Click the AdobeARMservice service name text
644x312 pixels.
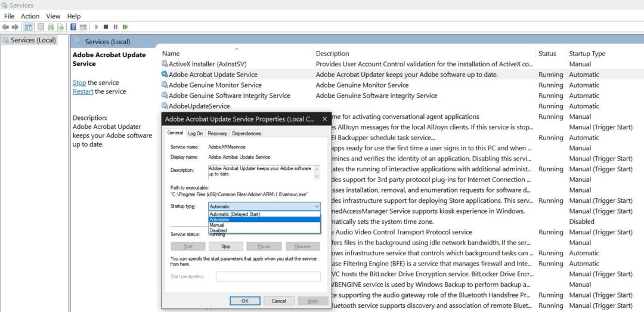[x=227, y=146]
